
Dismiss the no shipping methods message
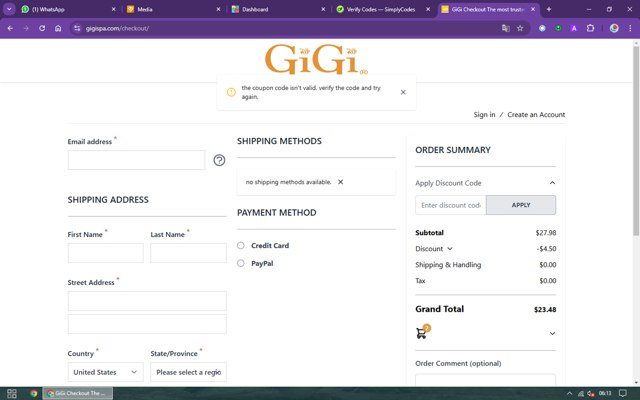(340, 182)
